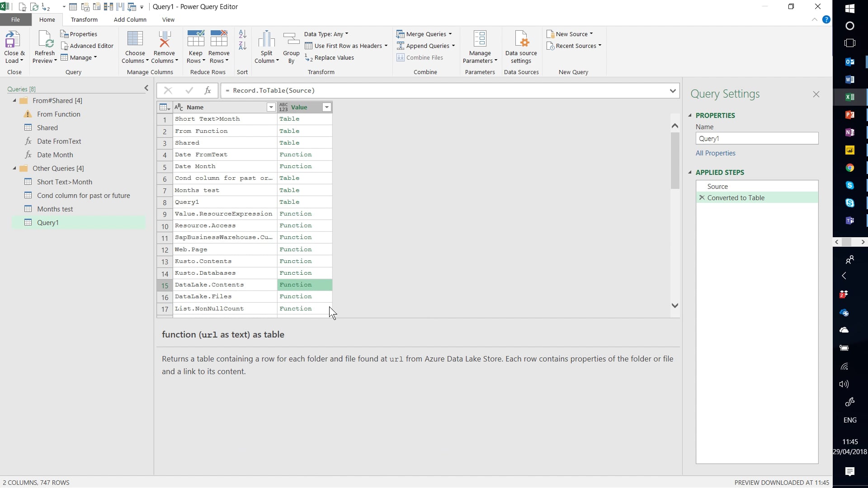Select the Months test query

(55, 209)
